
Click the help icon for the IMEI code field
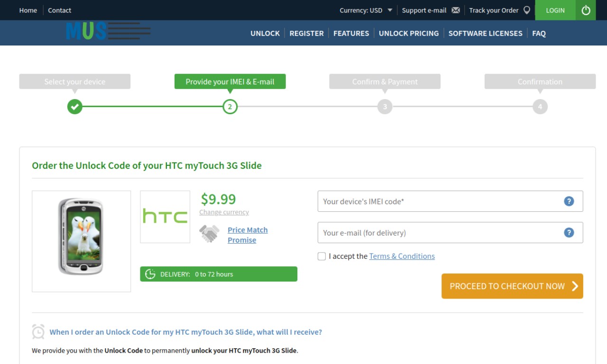pyautogui.click(x=569, y=201)
